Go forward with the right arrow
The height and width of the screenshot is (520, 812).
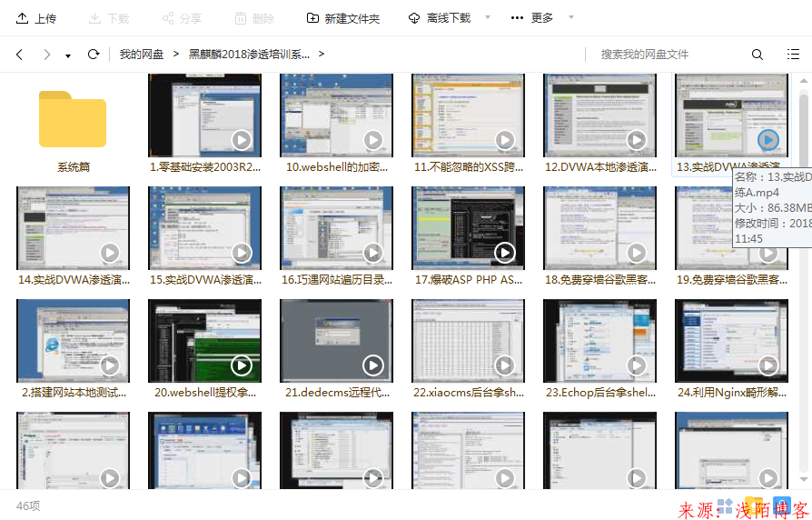[x=47, y=55]
